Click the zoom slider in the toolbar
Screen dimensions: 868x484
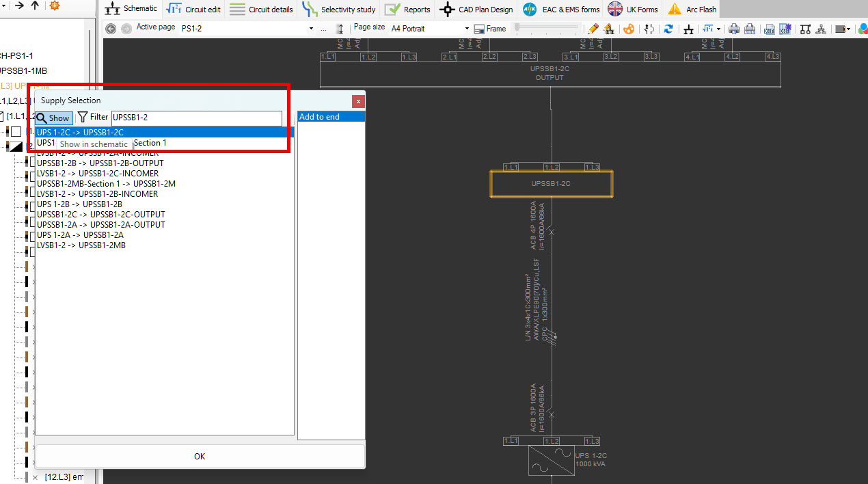coord(547,28)
